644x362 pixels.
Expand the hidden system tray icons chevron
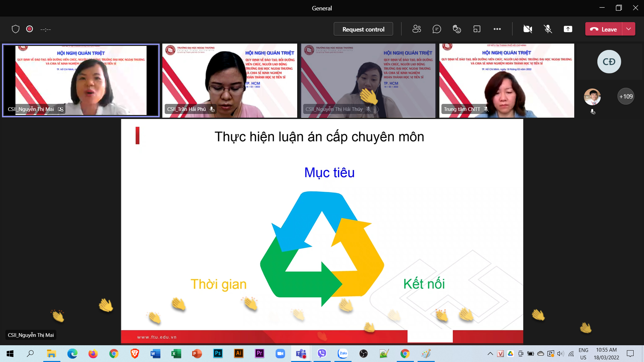coord(490,354)
